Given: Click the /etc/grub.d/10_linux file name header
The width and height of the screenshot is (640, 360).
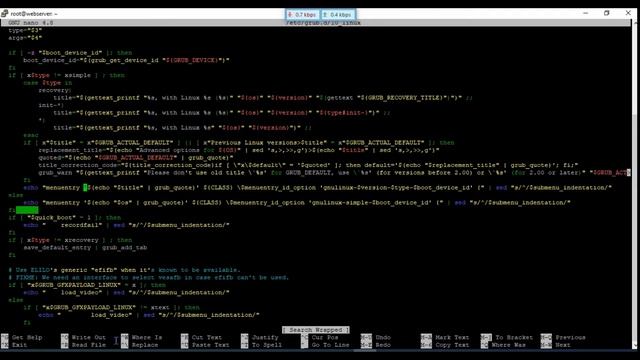Looking at the screenshot, I should (x=323, y=23).
